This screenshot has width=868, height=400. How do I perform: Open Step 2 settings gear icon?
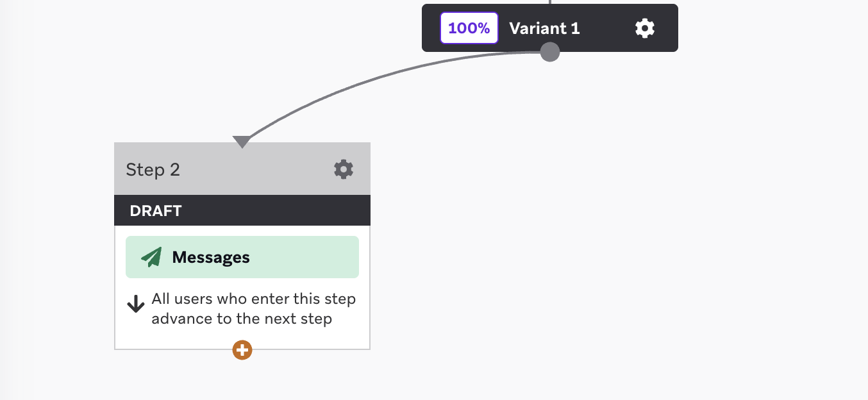pyautogui.click(x=344, y=169)
